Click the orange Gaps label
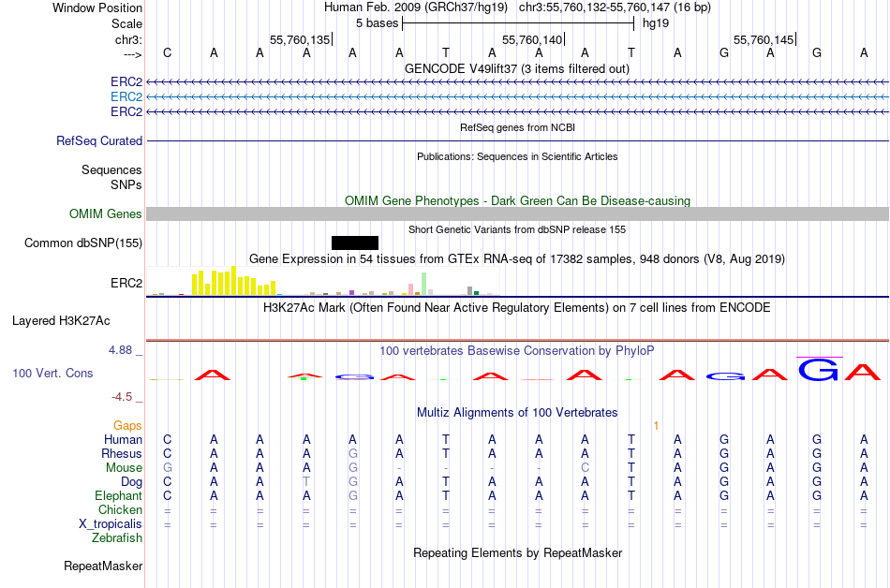 pyautogui.click(x=127, y=425)
